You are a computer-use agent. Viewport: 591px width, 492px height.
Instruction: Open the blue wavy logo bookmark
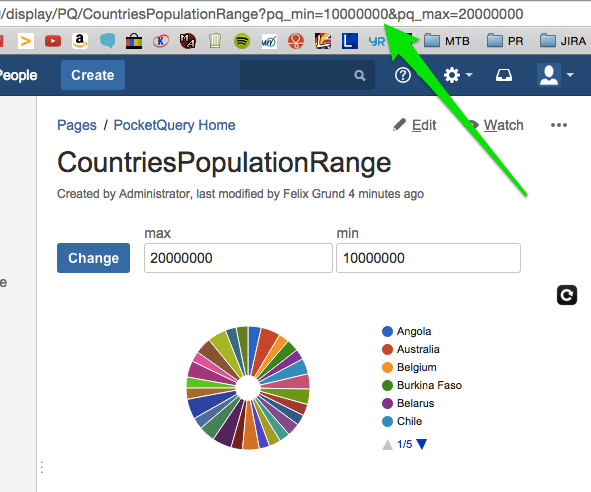pos(269,41)
